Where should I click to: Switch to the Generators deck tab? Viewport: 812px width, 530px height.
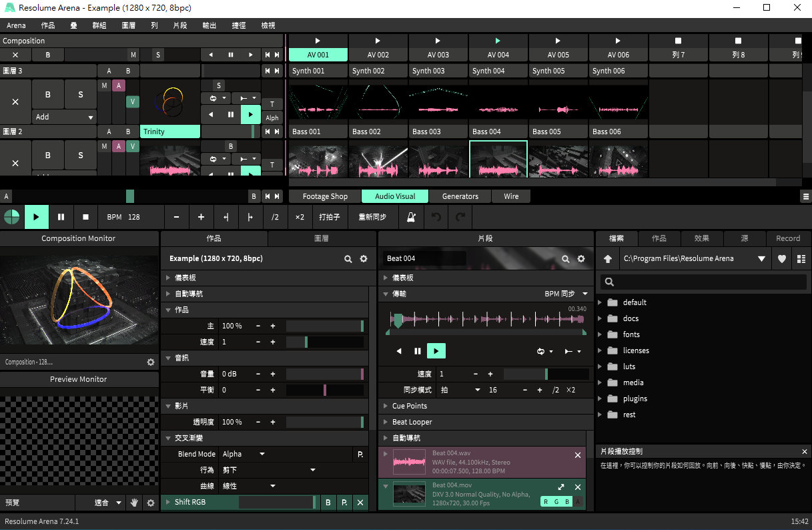coord(460,197)
